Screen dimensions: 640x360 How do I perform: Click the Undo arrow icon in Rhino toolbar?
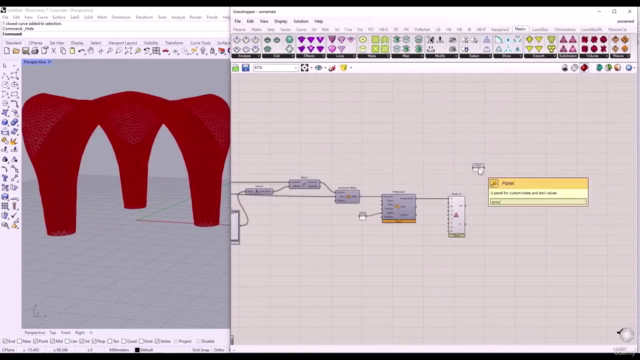[x=82, y=51]
